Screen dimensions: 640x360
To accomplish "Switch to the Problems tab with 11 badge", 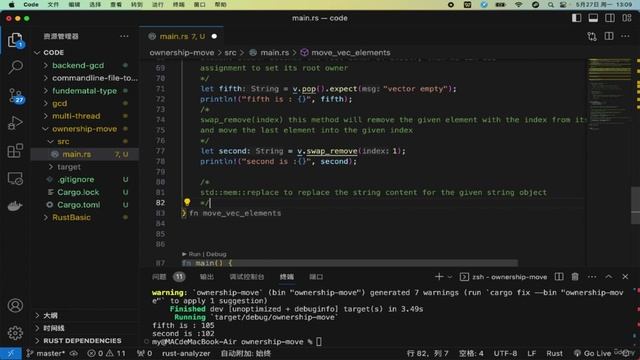I will click(168, 277).
